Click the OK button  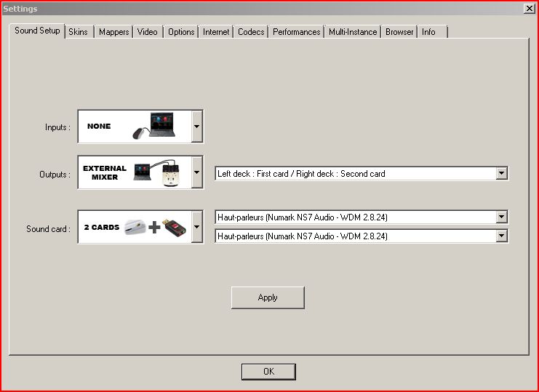point(268,372)
